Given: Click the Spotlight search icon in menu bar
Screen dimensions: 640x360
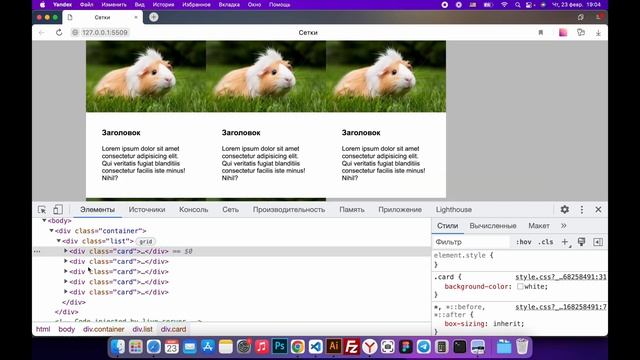Looking at the screenshot, I should tap(518, 5).
